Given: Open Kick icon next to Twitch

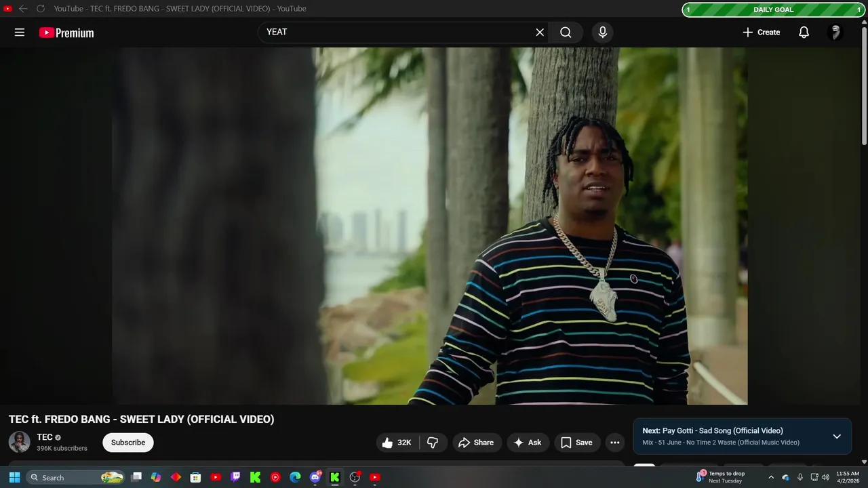Looking at the screenshot, I should pyautogui.click(x=255, y=477).
